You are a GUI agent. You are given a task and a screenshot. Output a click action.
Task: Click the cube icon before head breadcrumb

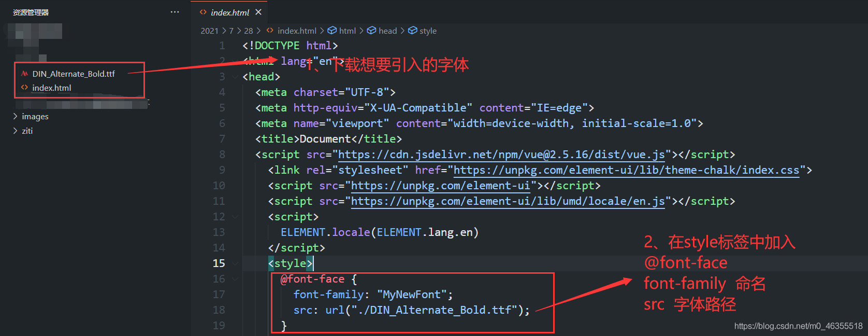click(x=371, y=31)
